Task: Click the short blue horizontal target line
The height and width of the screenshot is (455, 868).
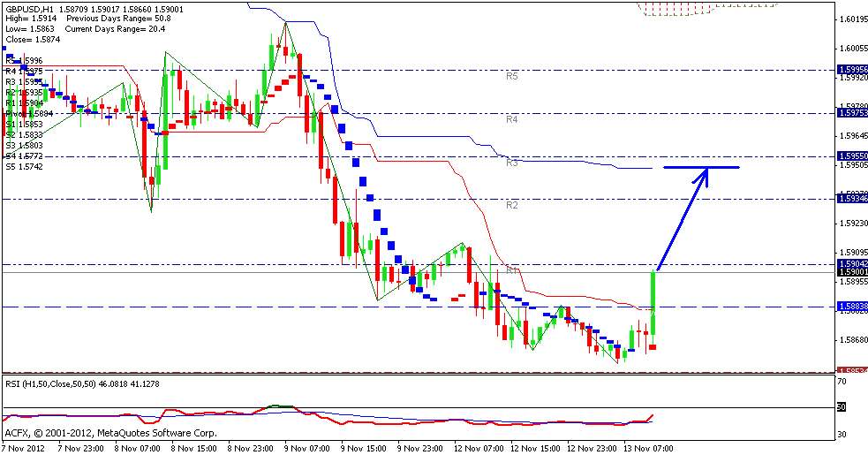Action: 701,167
